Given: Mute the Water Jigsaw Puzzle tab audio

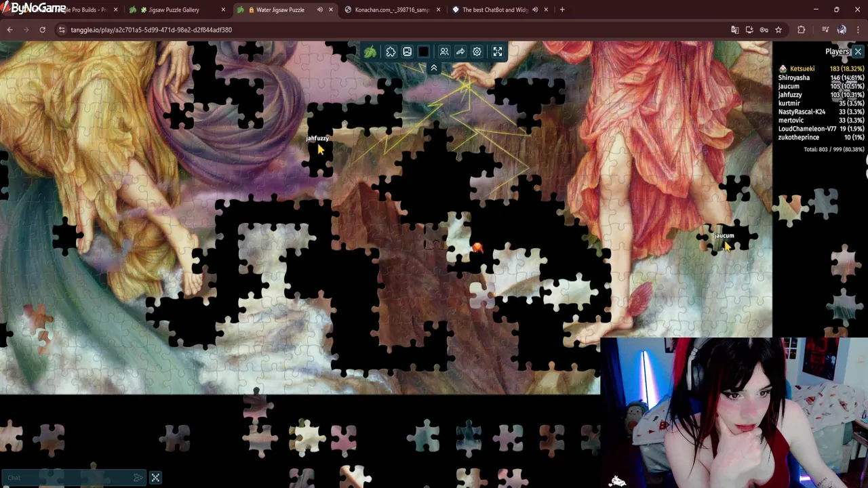Looking at the screenshot, I should coord(319,9).
